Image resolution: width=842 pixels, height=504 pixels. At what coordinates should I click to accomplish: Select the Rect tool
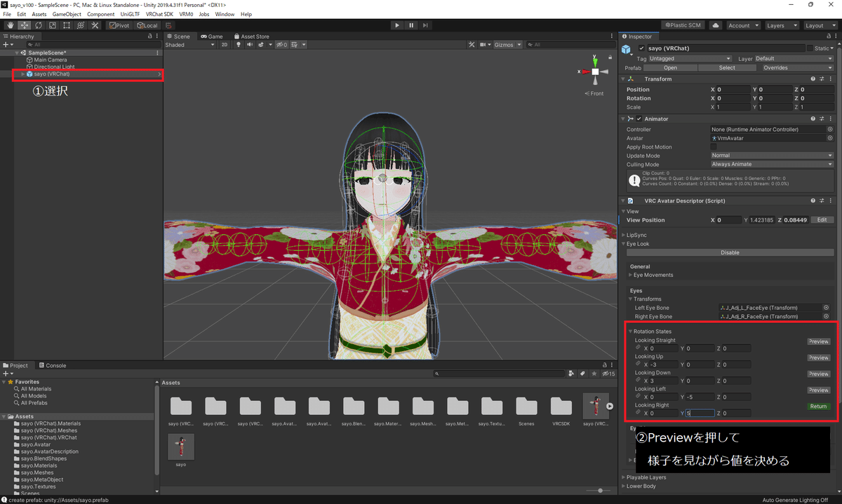tap(66, 25)
